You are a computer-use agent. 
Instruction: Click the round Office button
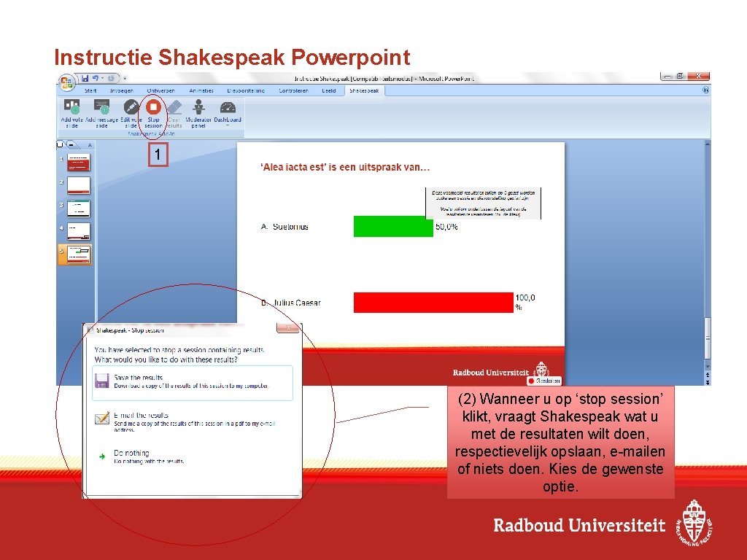pos(66,83)
